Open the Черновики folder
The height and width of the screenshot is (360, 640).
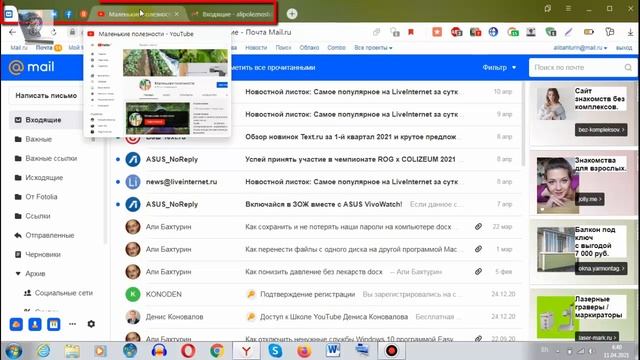point(43,254)
